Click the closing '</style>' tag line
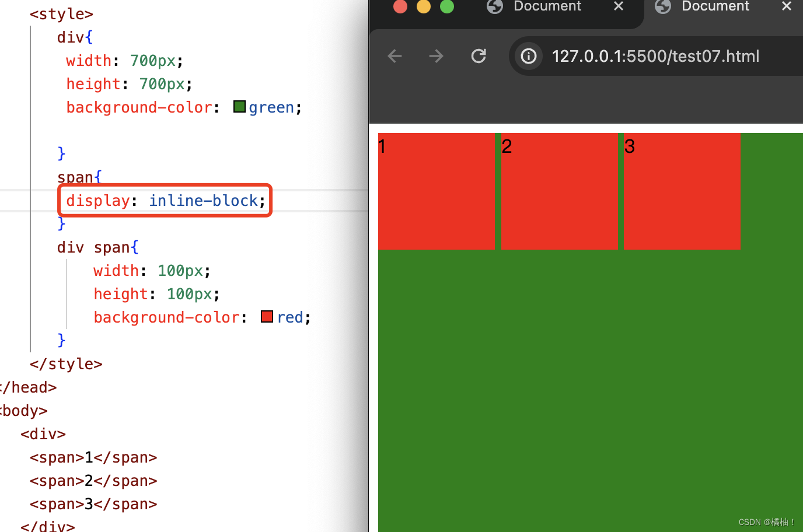Screen dimensions: 803x532 pyautogui.click(x=66, y=364)
